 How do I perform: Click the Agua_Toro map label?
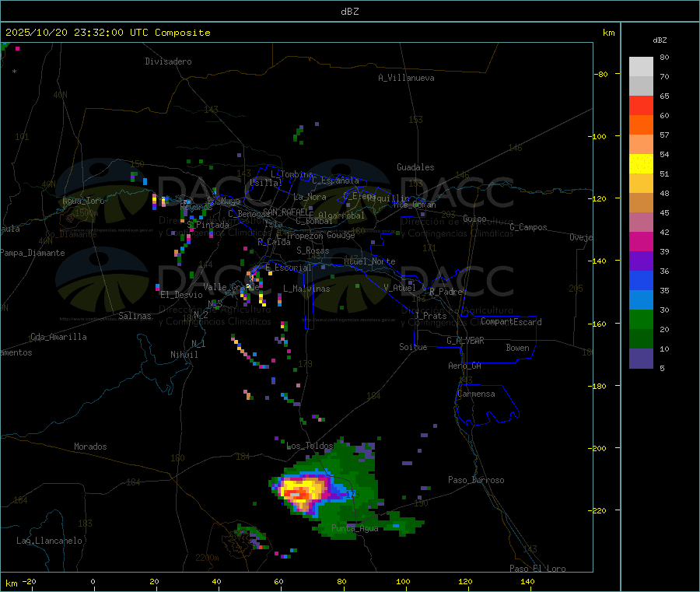point(83,201)
